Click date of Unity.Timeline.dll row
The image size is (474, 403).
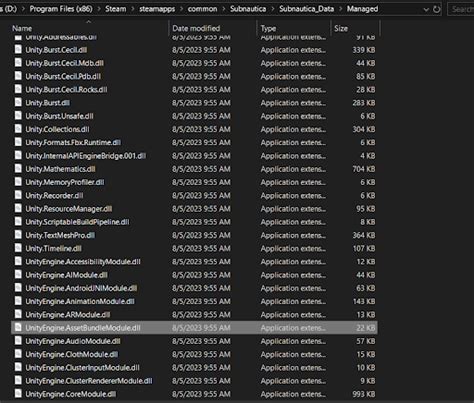tap(201, 248)
